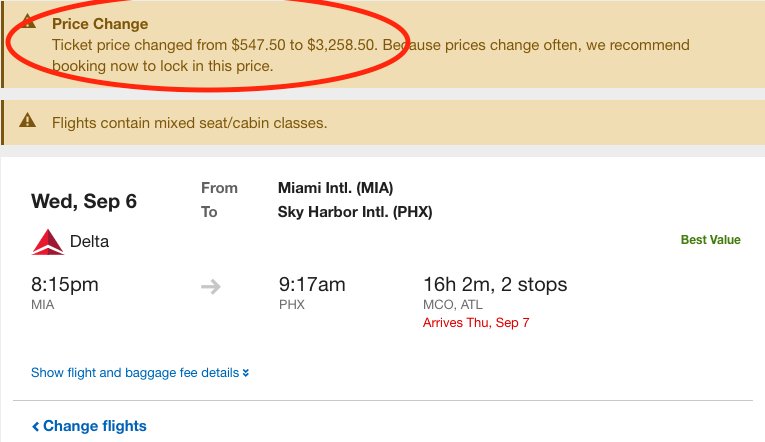Click the arrow between departure and arrival times

tap(210, 286)
